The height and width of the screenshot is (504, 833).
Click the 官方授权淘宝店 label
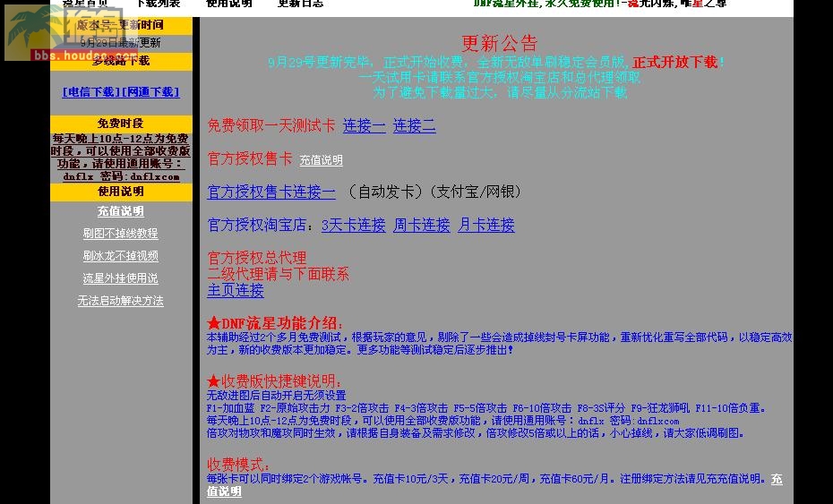click(x=256, y=226)
